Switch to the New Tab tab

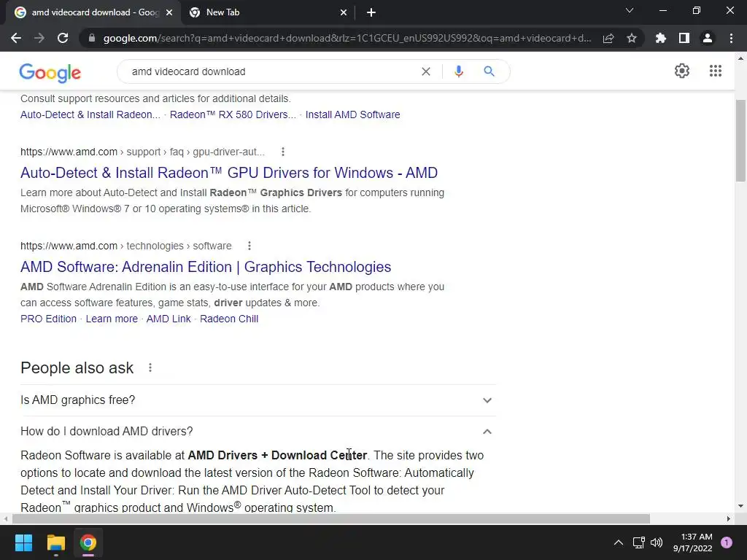pos(268,12)
